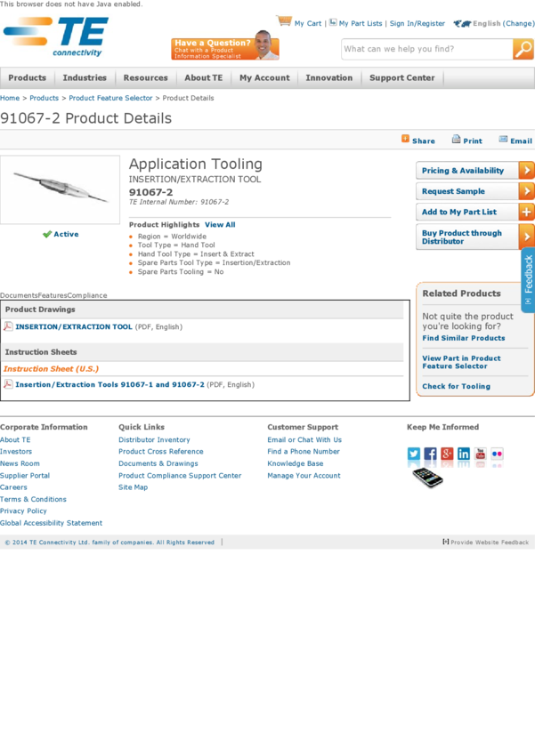Open the Twitter icon
This screenshot has width=535, height=756.
414,454
